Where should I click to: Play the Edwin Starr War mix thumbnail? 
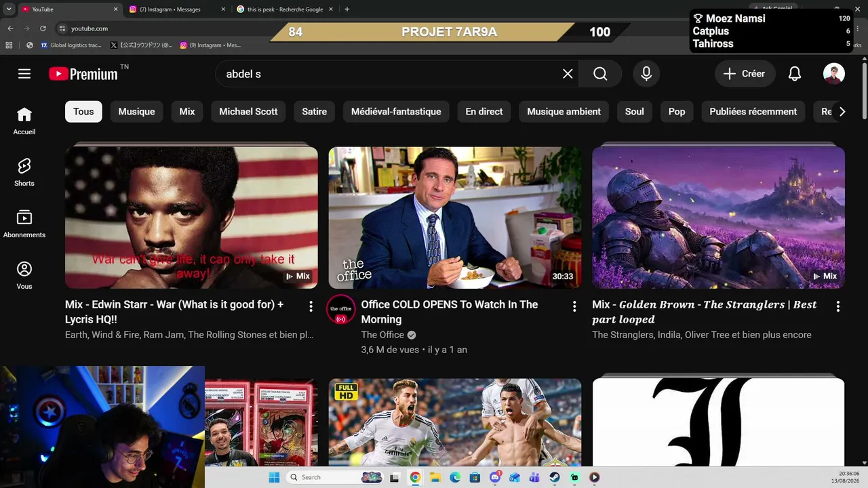click(x=191, y=218)
